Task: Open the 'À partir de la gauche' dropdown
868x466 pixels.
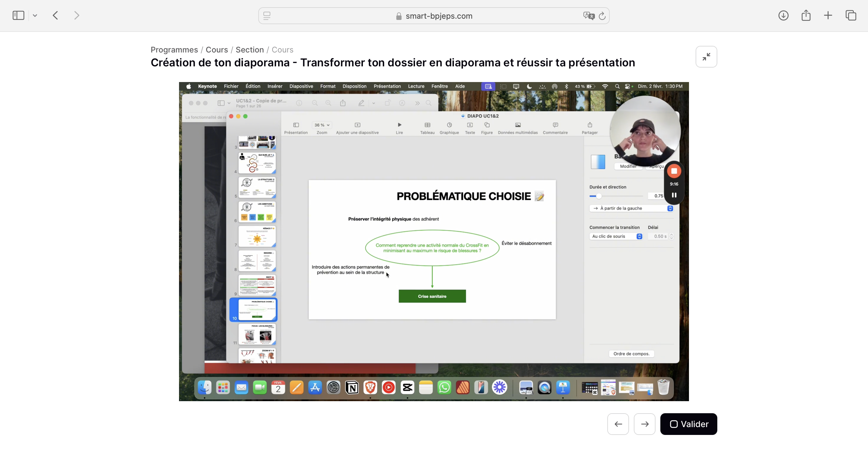Action: [631, 208]
